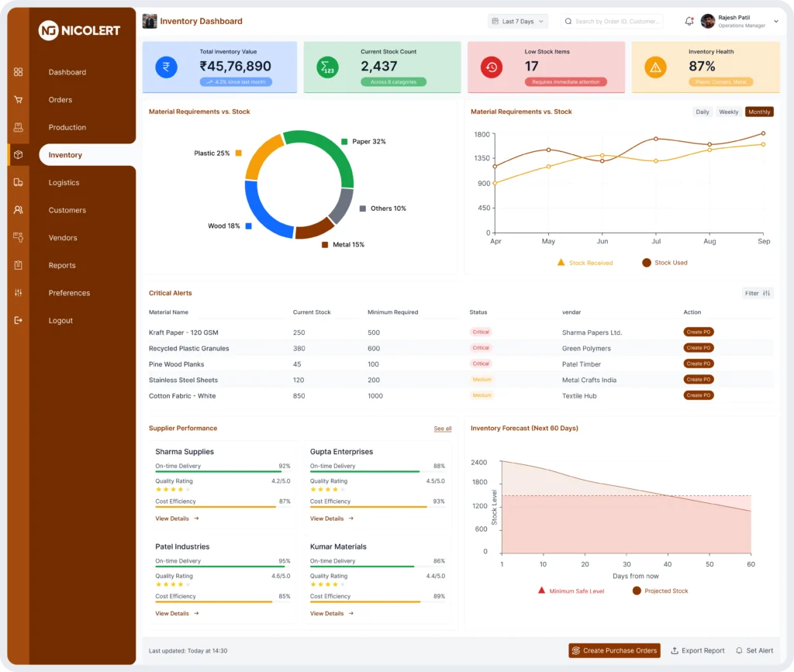Click the Create Purchase Orders button

[614, 650]
